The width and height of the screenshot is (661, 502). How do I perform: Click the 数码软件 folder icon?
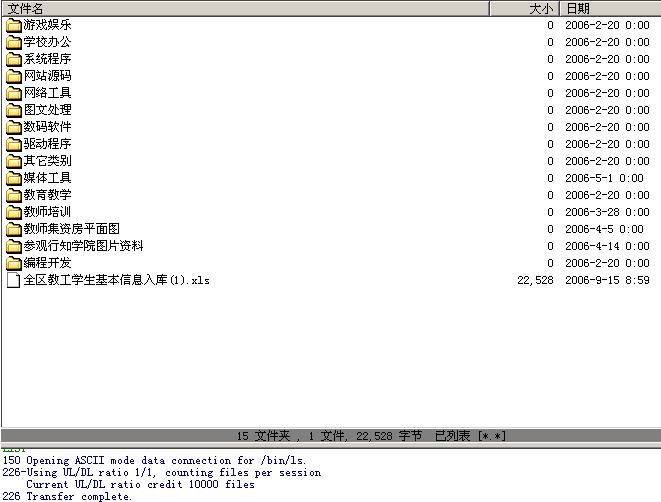point(13,127)
